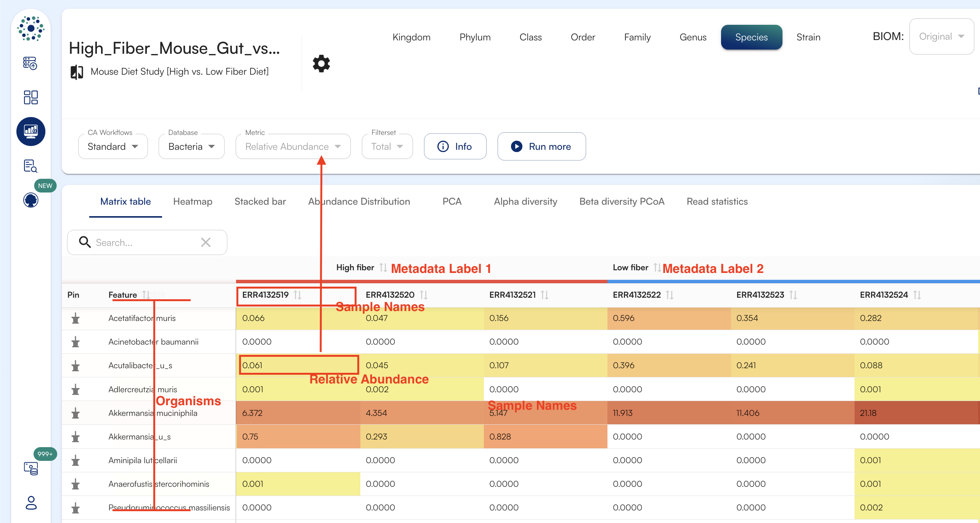Click the user profile icon
This screenshot has height=523, width=980.
31,503
